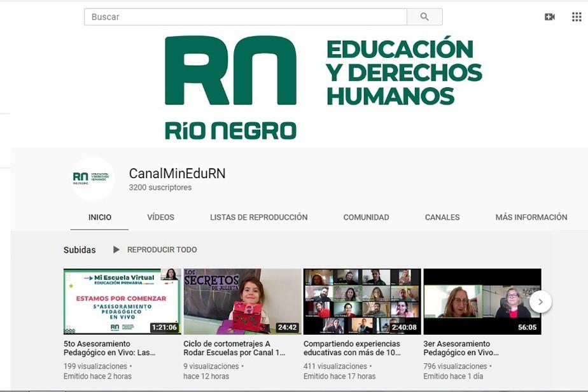Click the play triangle beside Reproducir Todo
This screenshot has width=588, height=392.
point(116,249)
